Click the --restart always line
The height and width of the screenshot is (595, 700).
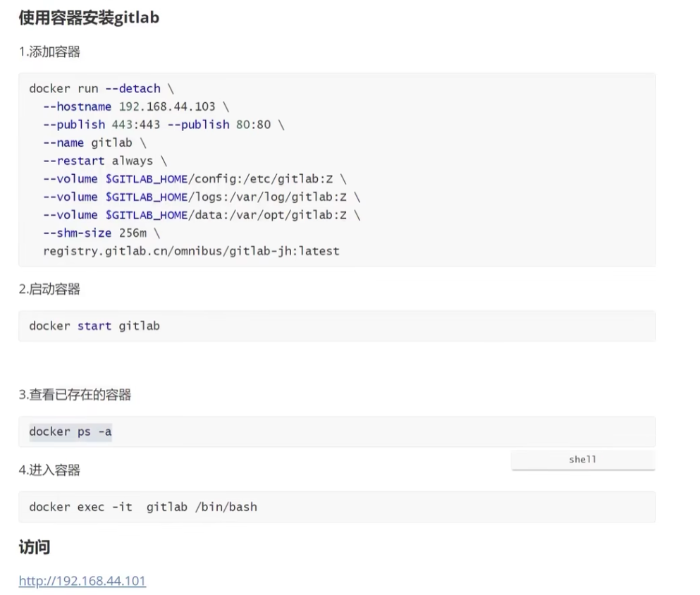coord(105,161)
